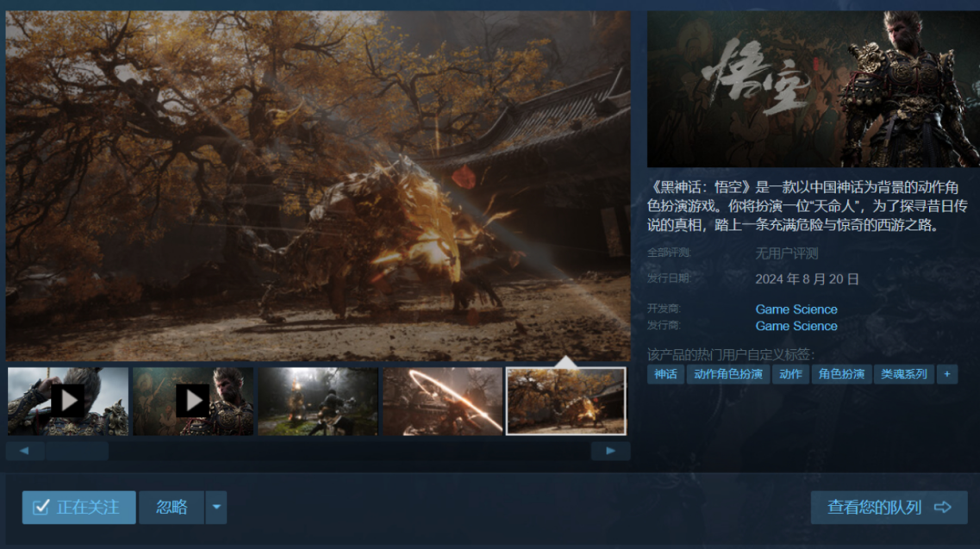
Task: Select the 神话 tag
Action: click(x=665, y=374)
